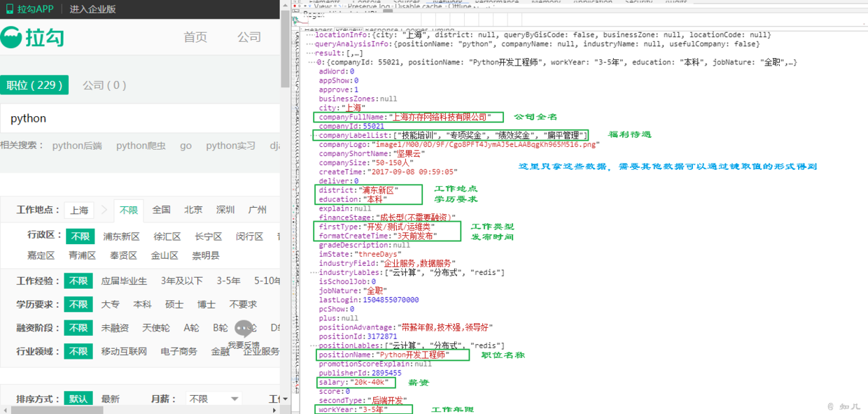The width and height of the screenshot is (868, 414).
Task: Choose 广州 as work location
Action: (257, 210)
